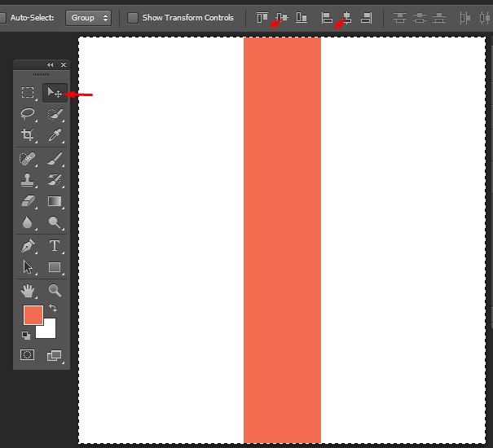Swap foreground and background colors
The height and width of the screenshot is (448, 493).
tap(53, 308)
